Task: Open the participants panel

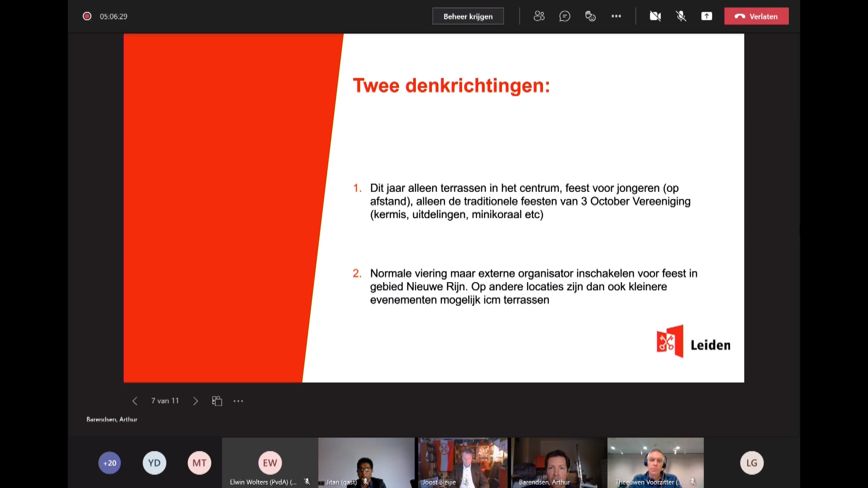Action: 539,16
